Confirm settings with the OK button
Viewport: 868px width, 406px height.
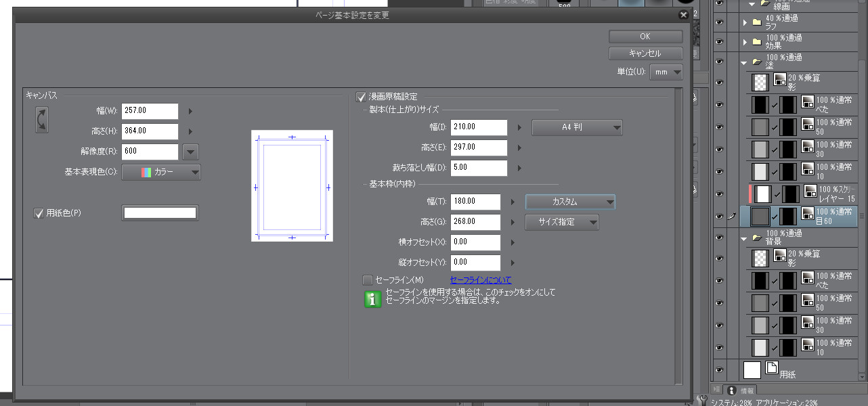pyautogui.click(x=645, y=37)
